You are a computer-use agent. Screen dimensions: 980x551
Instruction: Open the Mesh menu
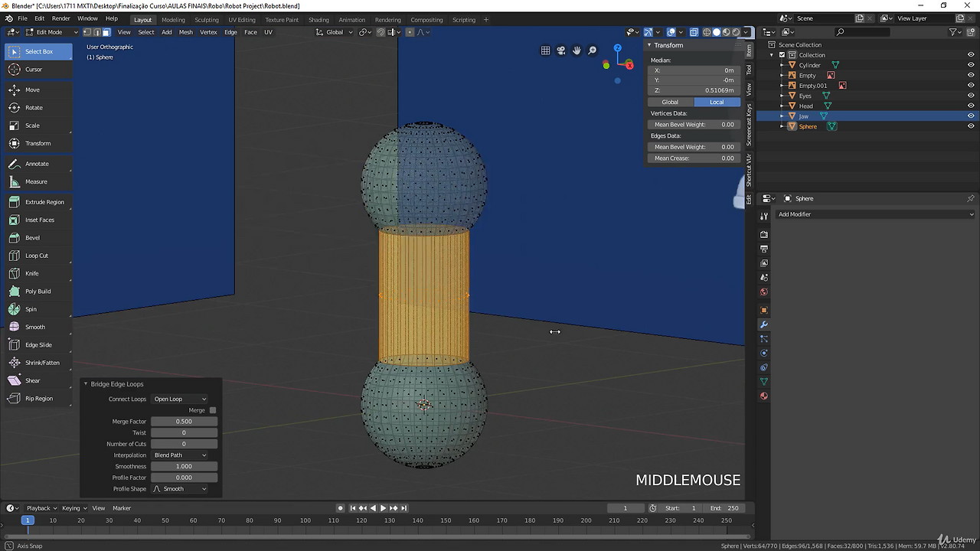(185, 32)
